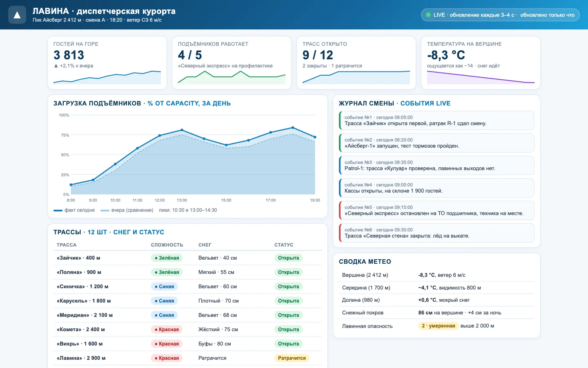This screenshot has width=588, height=368.
Task: Click the open trails value "9 / 12"
Action: coord(318,55)
